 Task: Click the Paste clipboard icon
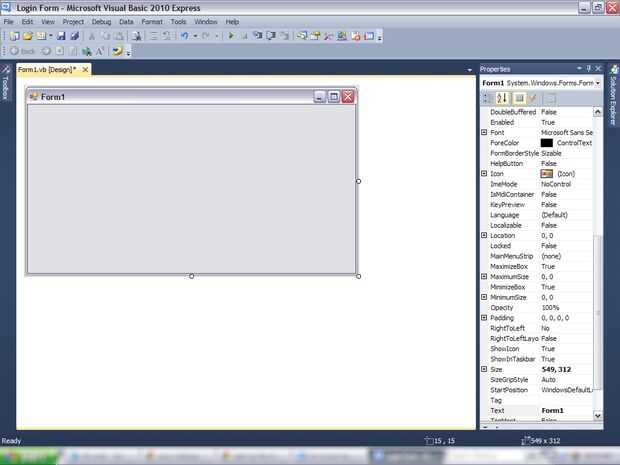(x=119, y=36)
